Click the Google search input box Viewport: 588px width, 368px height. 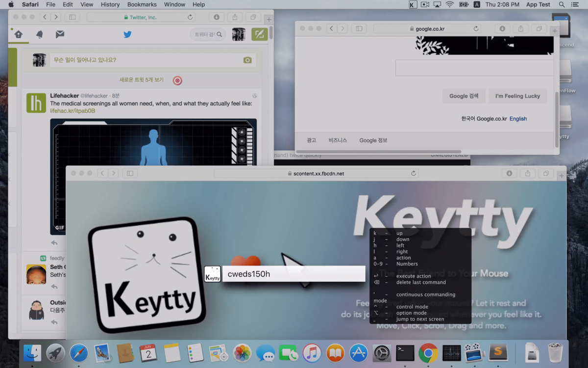(x=475, y=68)
